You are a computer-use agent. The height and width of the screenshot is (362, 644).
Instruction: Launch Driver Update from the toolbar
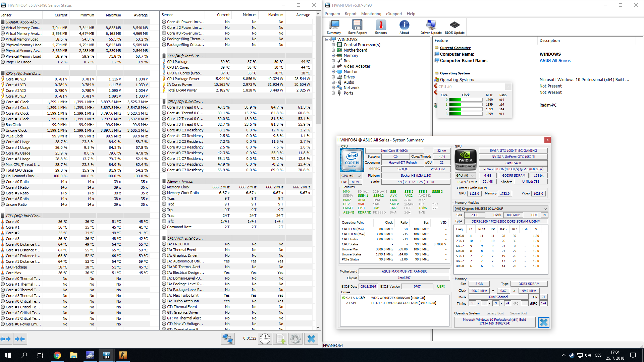coord(431,27)
